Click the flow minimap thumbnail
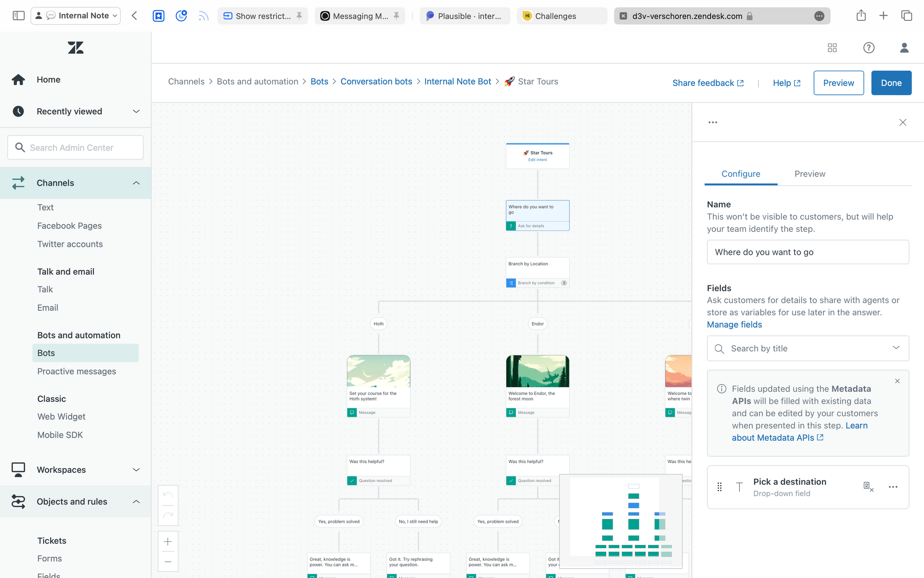Viewport: 924px width, 578px height. click(620, 521)
